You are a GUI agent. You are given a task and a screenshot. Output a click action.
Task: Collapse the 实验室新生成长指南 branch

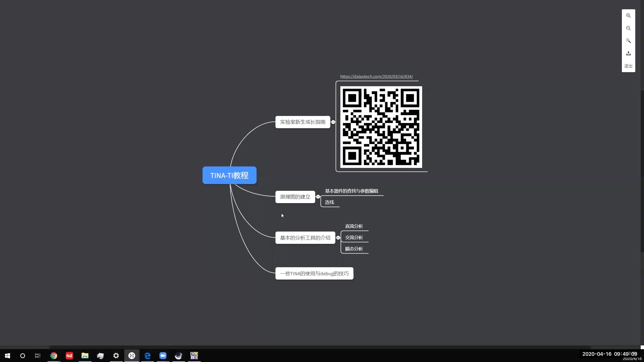tap(333, 122)
